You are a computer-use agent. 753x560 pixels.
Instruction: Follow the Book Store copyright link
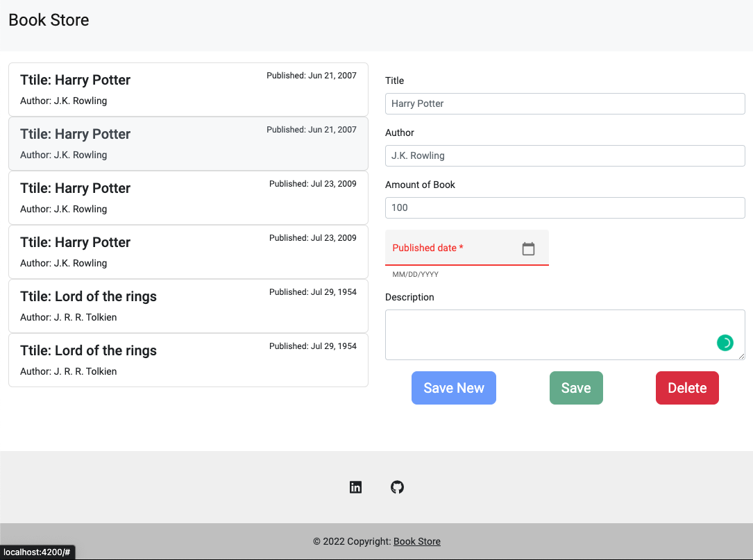point(417,541)
